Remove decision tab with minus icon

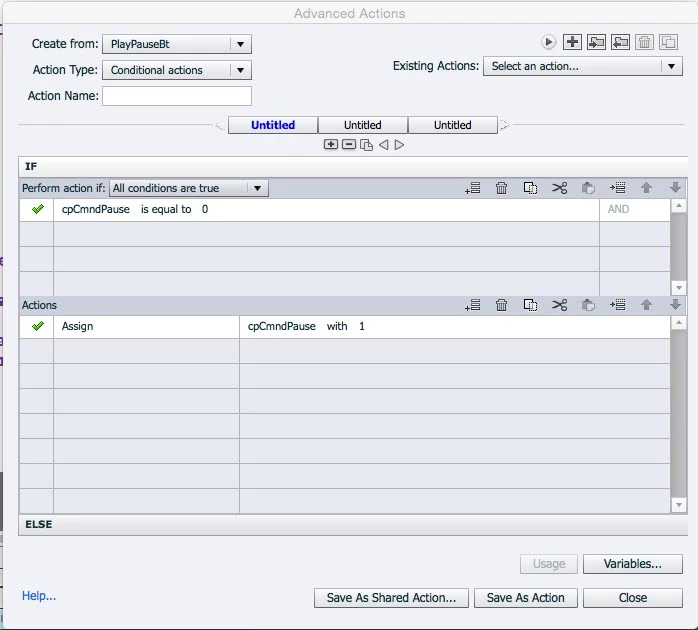[x=349, y=144]
